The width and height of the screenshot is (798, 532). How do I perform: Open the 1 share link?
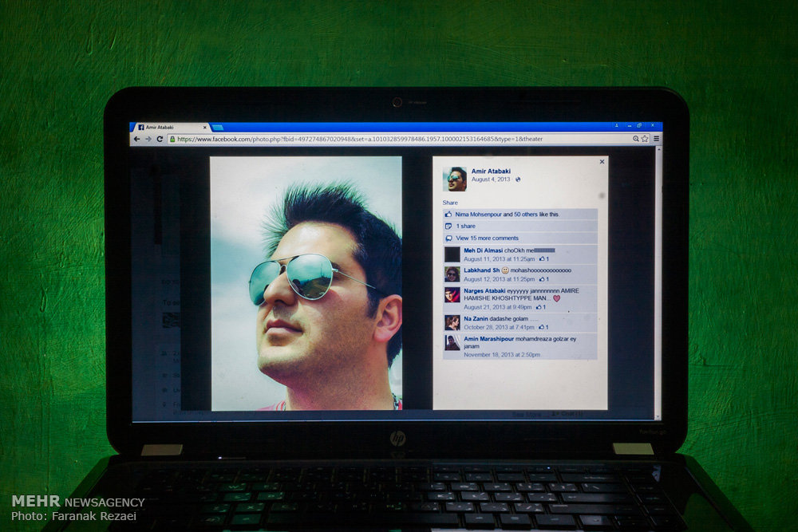coord(466,227)
